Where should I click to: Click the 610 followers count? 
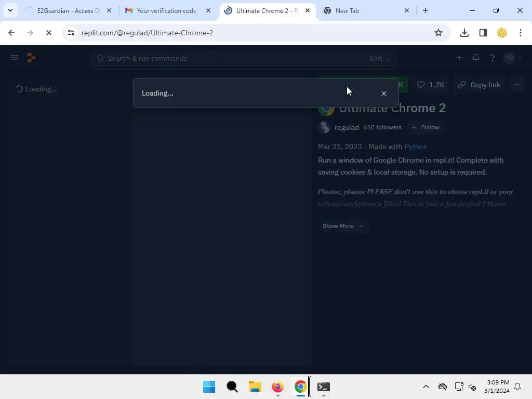382,127
